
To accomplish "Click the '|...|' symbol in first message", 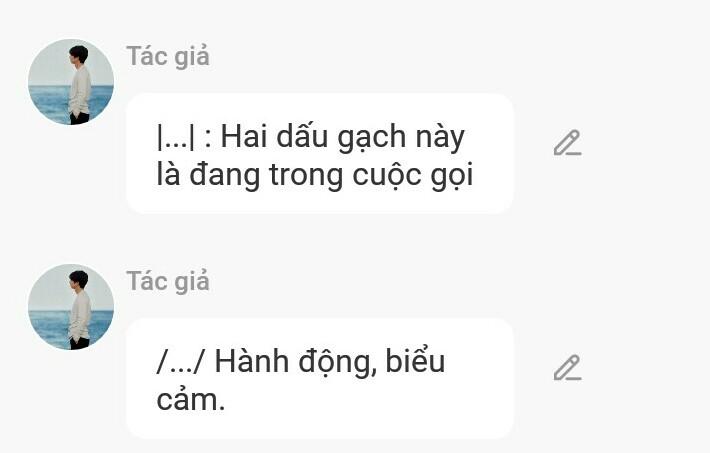I will tap(176, 137).
